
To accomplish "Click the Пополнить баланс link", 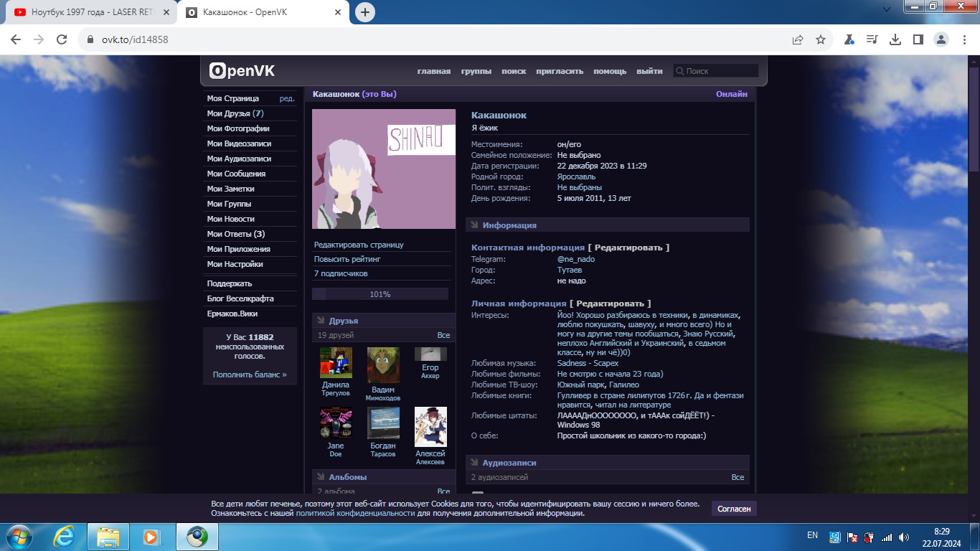I will [249, 375].
